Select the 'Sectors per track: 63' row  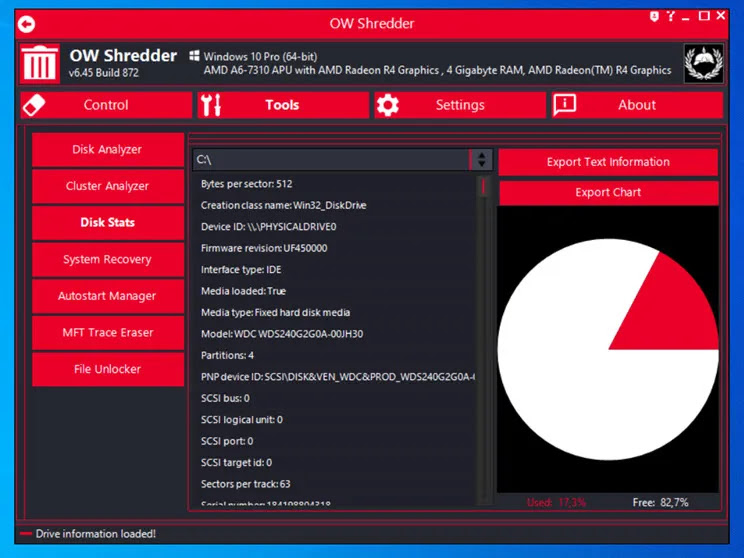pyautogui.click(x=335, y=484)
